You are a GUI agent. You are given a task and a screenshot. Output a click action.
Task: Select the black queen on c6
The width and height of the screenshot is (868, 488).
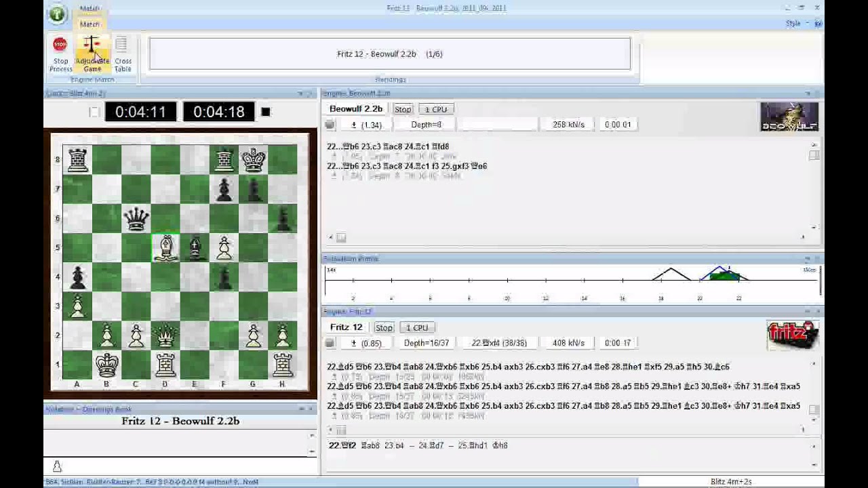[137, 219]
